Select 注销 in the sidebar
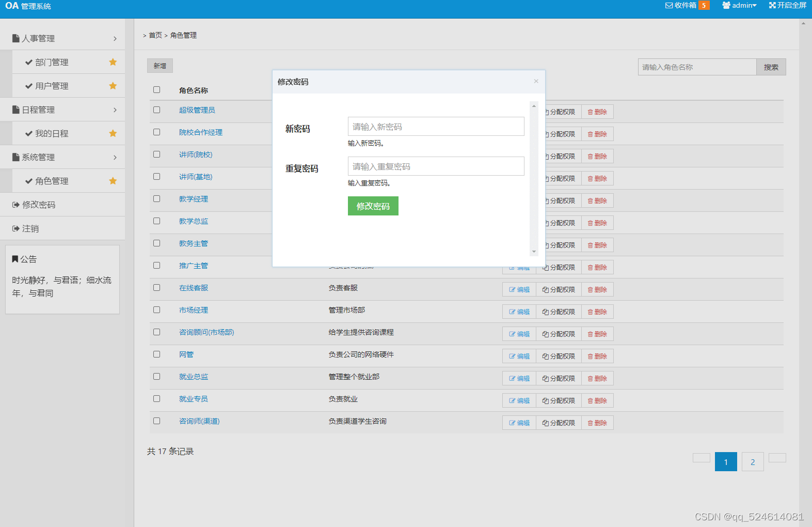The image size is (812, 527). (62, 228)
